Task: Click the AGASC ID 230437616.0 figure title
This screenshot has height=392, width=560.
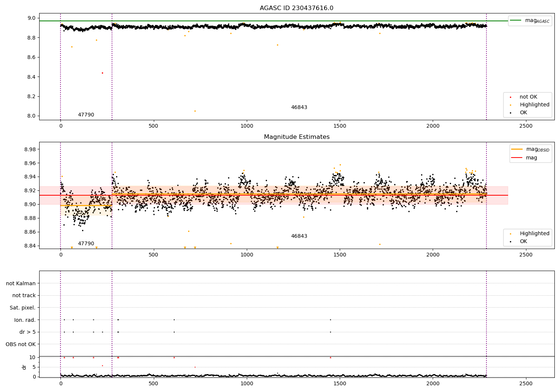Action: pos(296,8)
